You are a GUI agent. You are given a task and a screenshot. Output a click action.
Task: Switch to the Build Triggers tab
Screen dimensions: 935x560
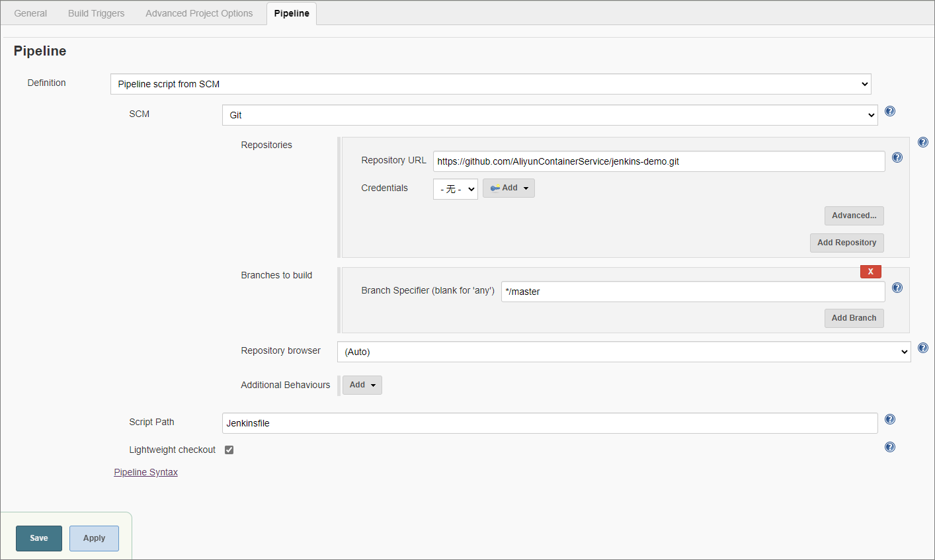[97, 13]
